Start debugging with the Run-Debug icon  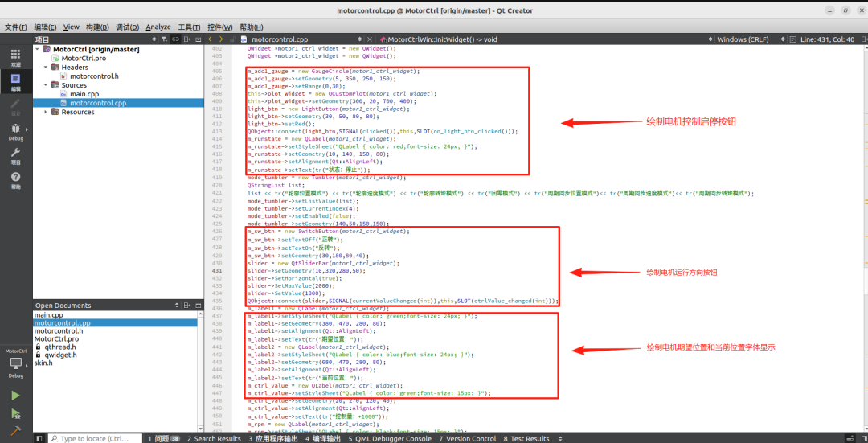coord(15,414)
